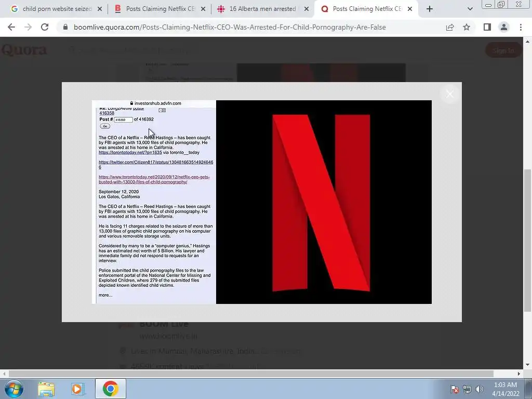
Task: Click the dimmed Quora logo
Action: pyautogui.click(x=24, y=50)
